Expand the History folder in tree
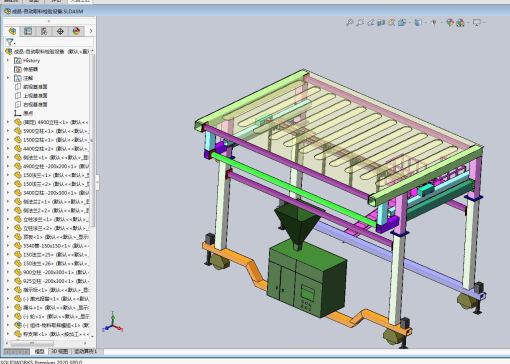Viewport: 510px width, 364px height. [x=8, y=60]
